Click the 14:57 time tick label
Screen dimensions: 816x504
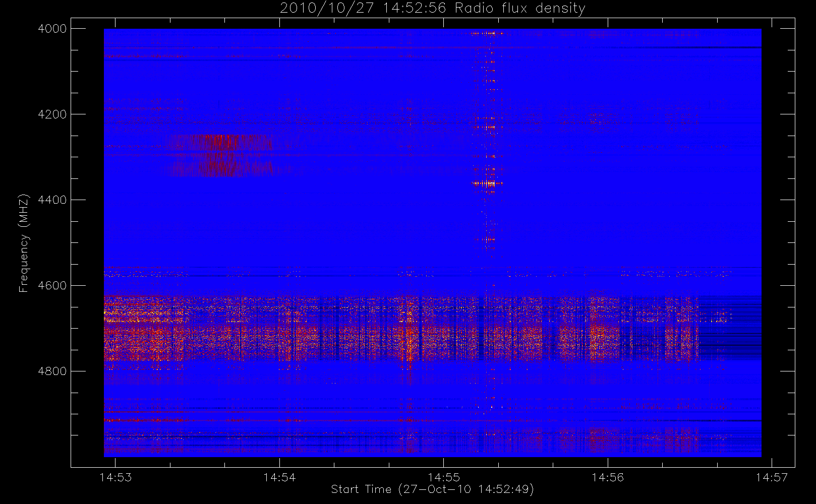[x=772, y=477]
